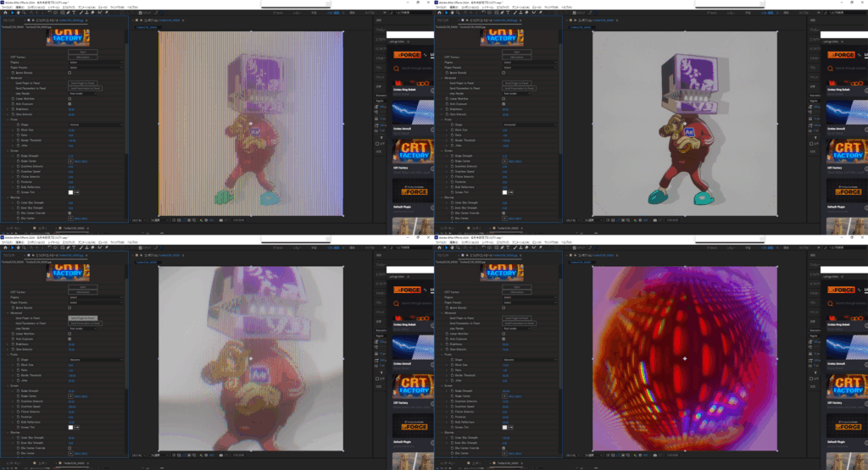Enable Linear Workflow checkbox in the striped-preview window
The width and height of the screenshot is (868, 470).
[70, 98]
